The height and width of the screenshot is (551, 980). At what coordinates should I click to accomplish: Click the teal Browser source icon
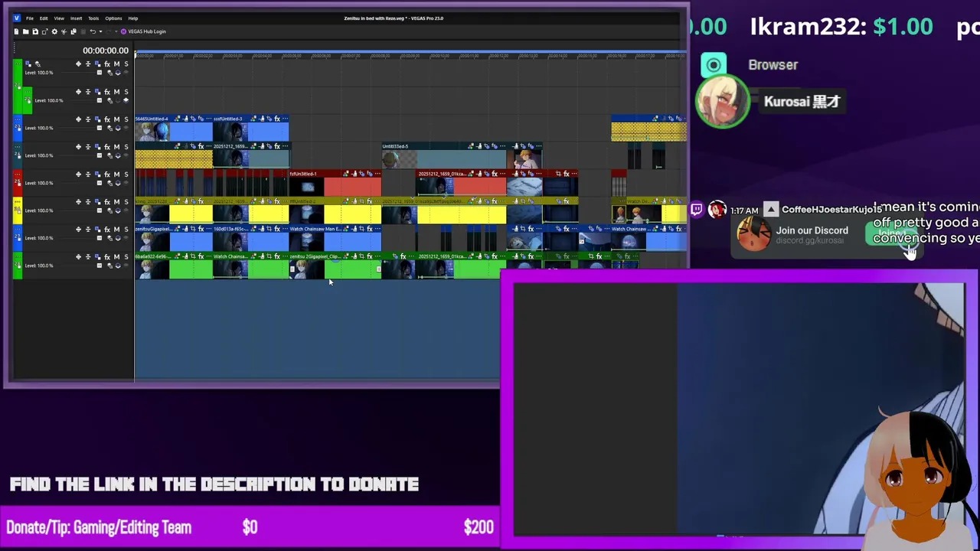coord(714,65)
